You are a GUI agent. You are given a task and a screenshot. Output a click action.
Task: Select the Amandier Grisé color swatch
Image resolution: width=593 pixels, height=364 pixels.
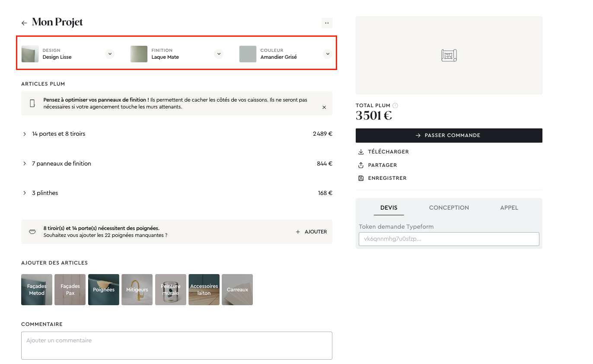[248, 54]
